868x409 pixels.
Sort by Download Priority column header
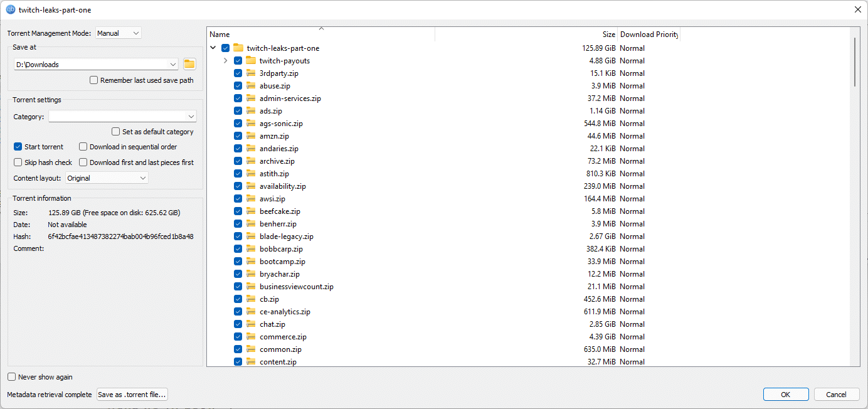tap(648, 35)
